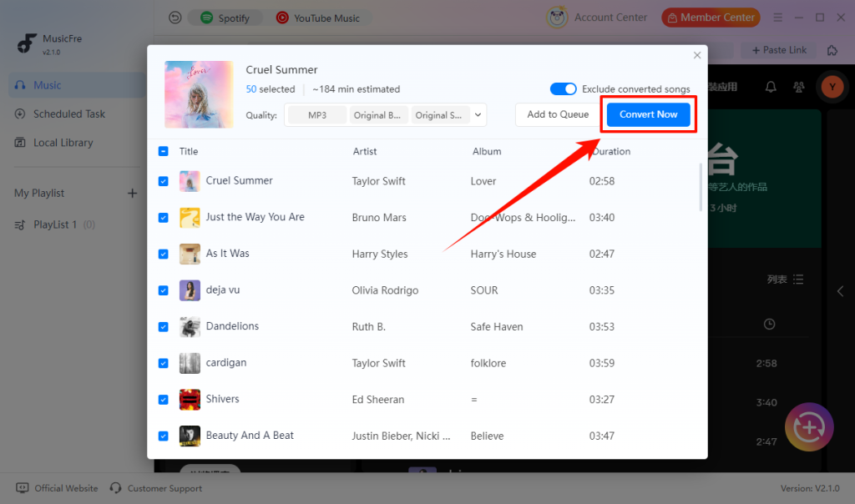855x504 pixels.
Task: Uncheck the cardigan checkbox
Action: click(x=163, y=363)
